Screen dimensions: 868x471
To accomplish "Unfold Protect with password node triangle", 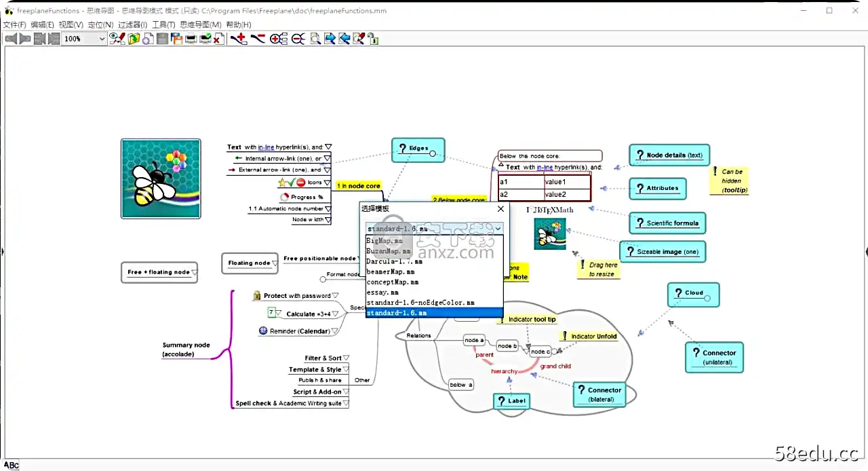I will (336, 296).
